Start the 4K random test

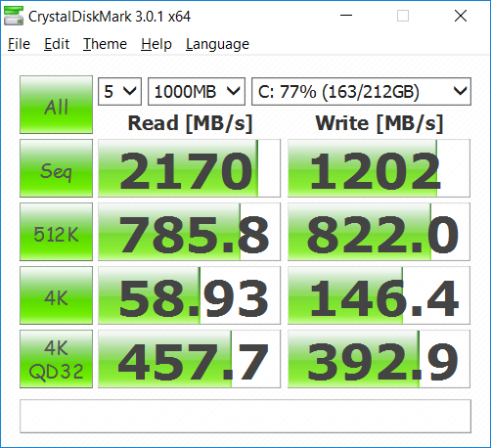click(56, 295)
